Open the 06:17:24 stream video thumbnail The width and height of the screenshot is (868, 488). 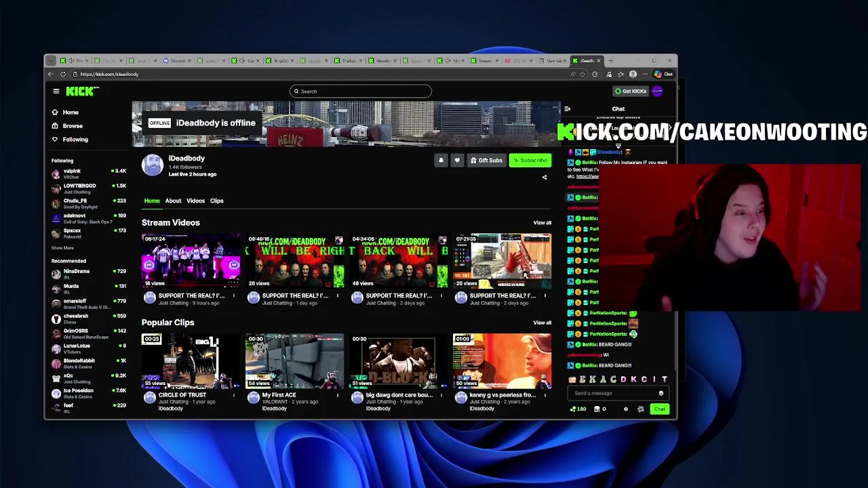191,261
